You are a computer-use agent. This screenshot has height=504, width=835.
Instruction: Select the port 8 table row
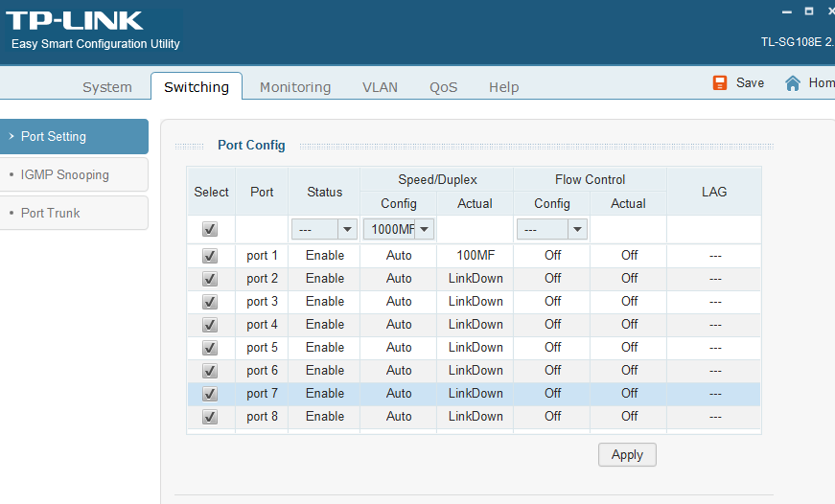(475, 417)
